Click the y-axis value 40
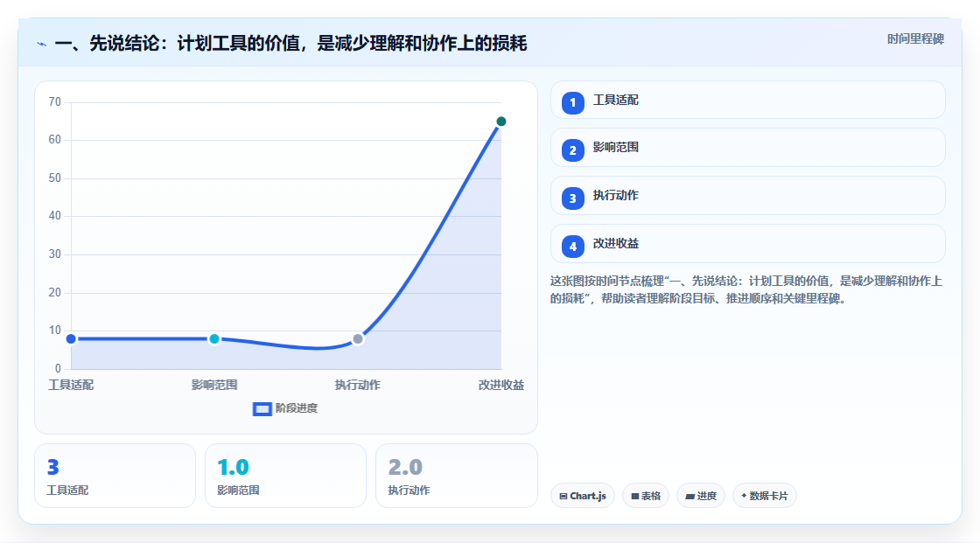The height and width of the screenshot is (543, 980). click(55, 216)
